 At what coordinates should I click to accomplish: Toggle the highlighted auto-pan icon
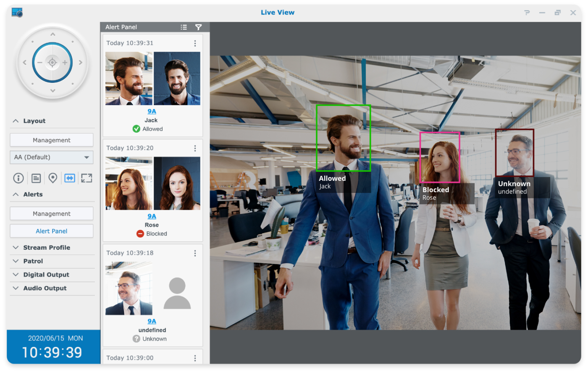coord(69,178)
